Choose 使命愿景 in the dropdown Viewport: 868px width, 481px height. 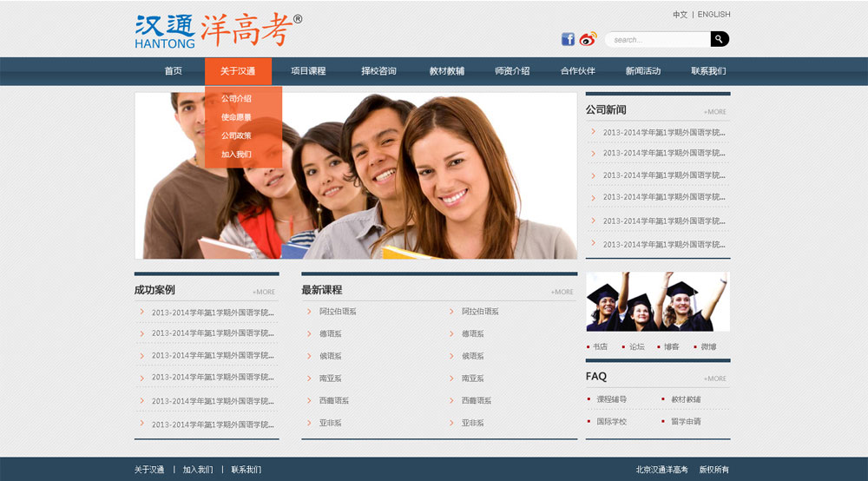(x=236, y=117)
